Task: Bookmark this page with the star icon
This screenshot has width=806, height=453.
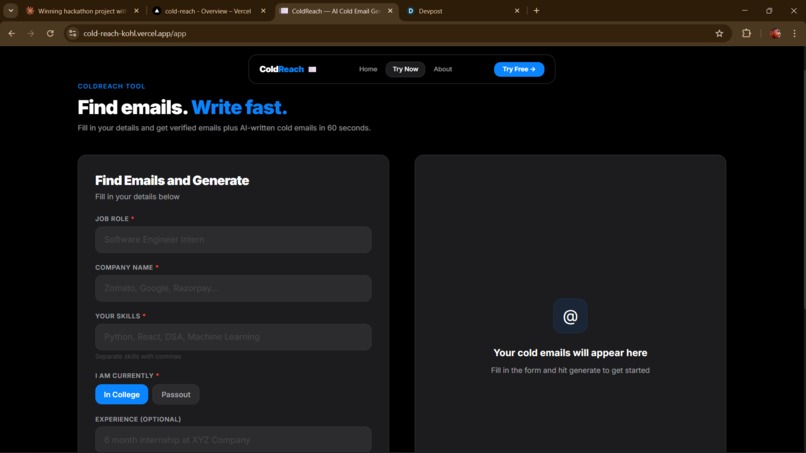Action: [x=719, y=33]
